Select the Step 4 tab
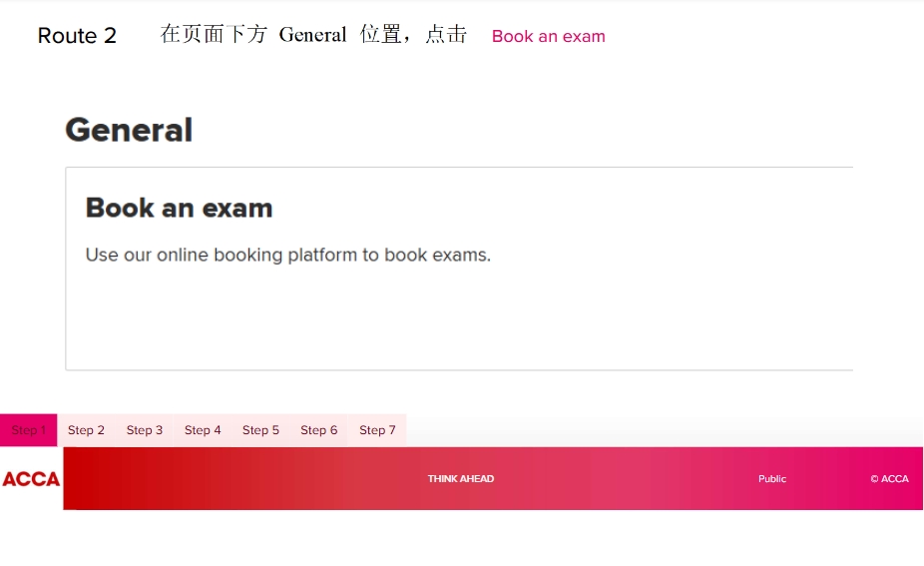This screenshot has height=566, width=924. (203, 430)
